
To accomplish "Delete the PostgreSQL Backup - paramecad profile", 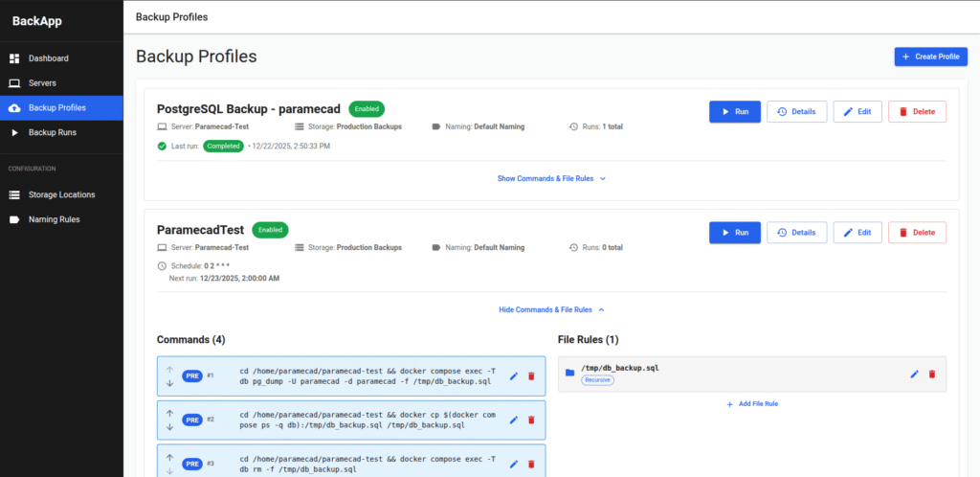I will (x=917, y=111).
